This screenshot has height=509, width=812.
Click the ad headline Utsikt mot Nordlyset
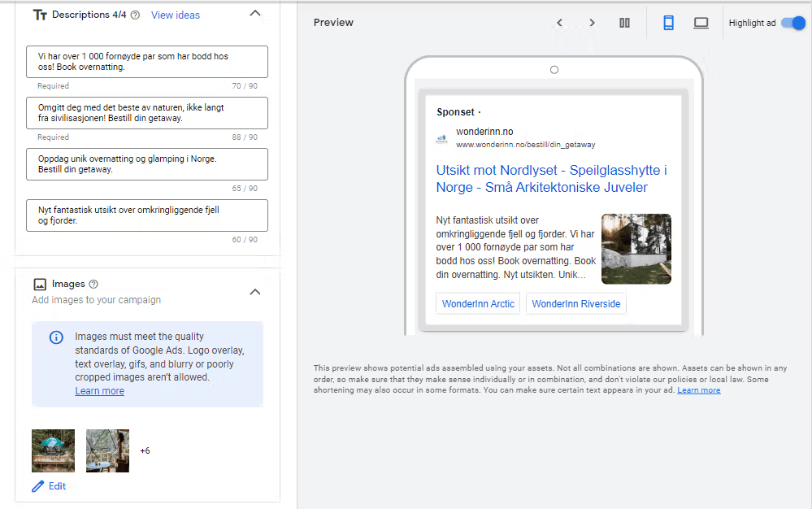click(x=551, y=179)
